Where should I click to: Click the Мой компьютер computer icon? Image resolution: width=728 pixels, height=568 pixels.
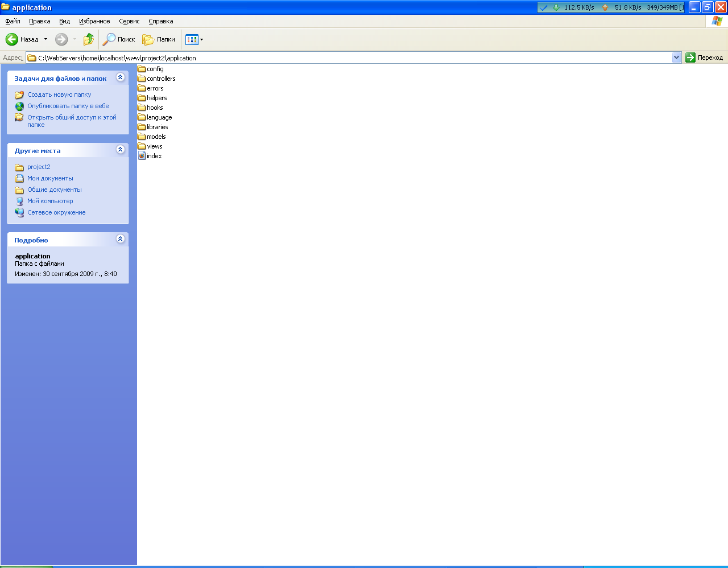(x=19, y=201)
